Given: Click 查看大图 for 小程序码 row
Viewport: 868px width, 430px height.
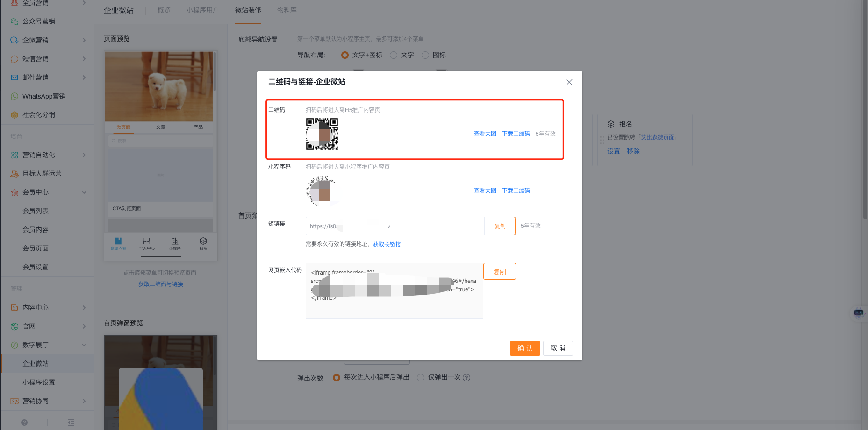Looking at the screenshot, I should pyautogui.click(x=485, y=191).
